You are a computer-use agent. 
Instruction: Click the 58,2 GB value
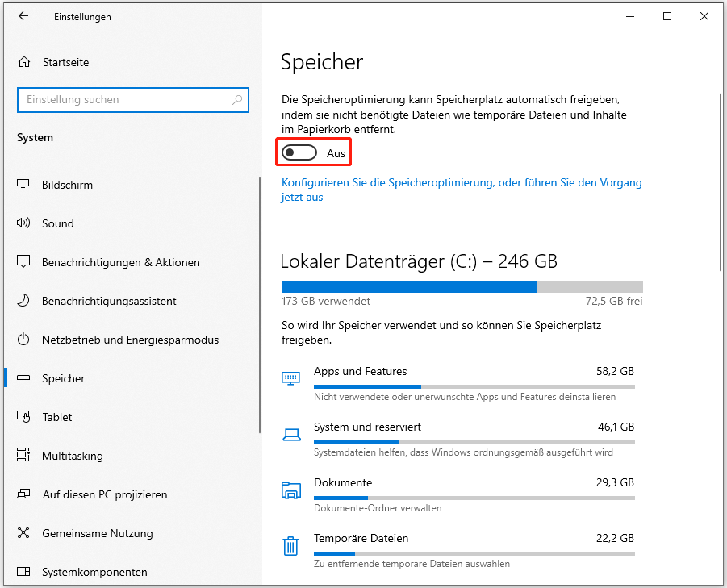click(x=615, y=371)
